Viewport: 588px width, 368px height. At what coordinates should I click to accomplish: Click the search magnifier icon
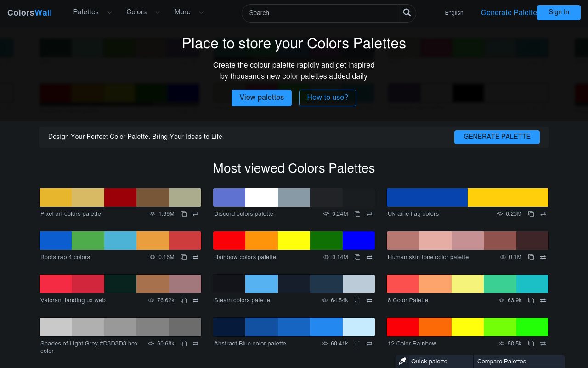tap(407, 13)
